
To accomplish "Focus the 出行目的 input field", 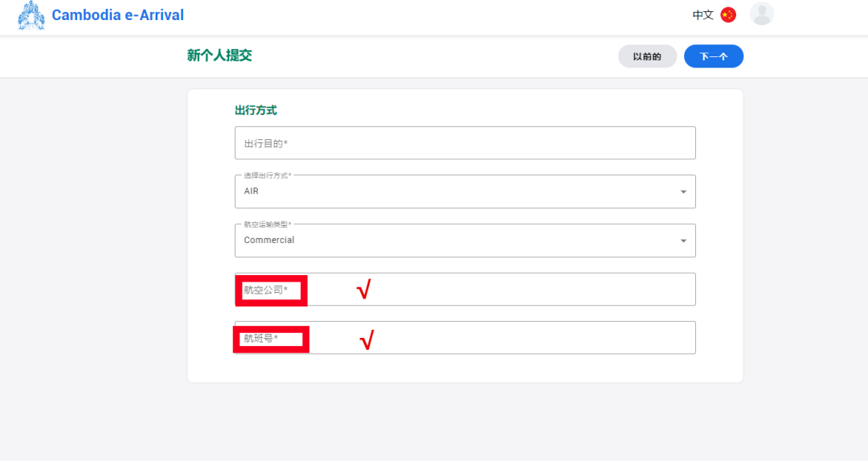I will [x=465, y=143].
